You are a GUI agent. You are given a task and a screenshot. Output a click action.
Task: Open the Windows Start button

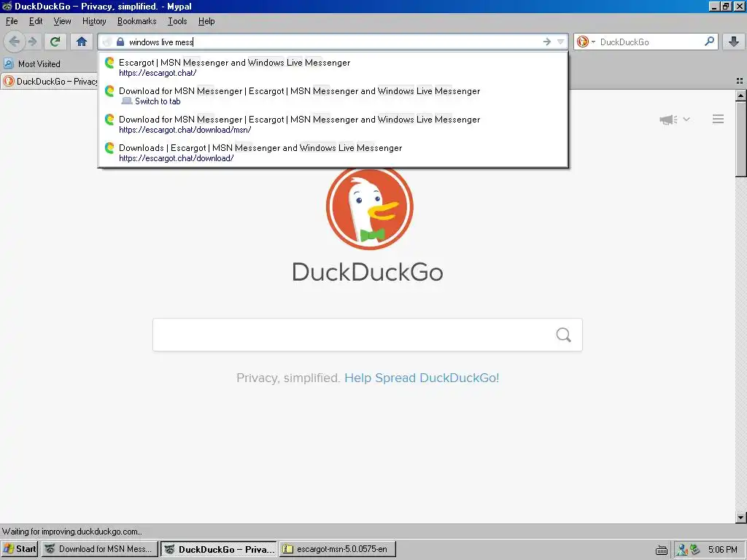20,549
